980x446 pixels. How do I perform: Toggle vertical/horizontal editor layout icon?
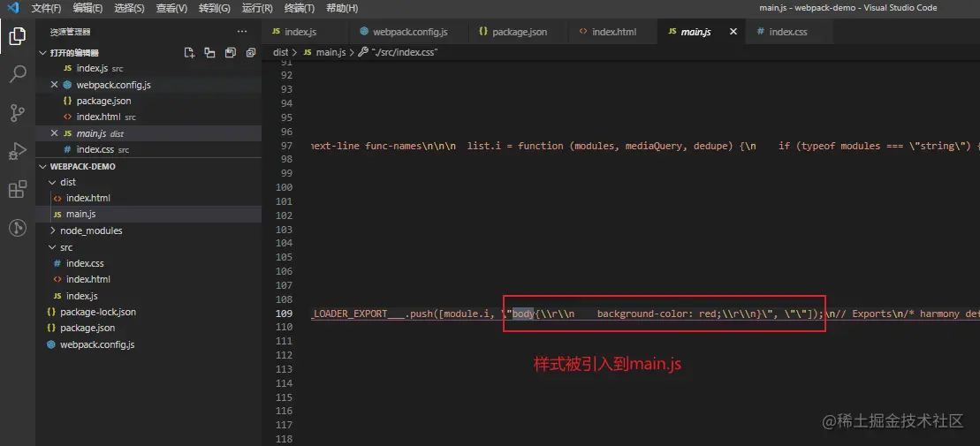[210, 53]
